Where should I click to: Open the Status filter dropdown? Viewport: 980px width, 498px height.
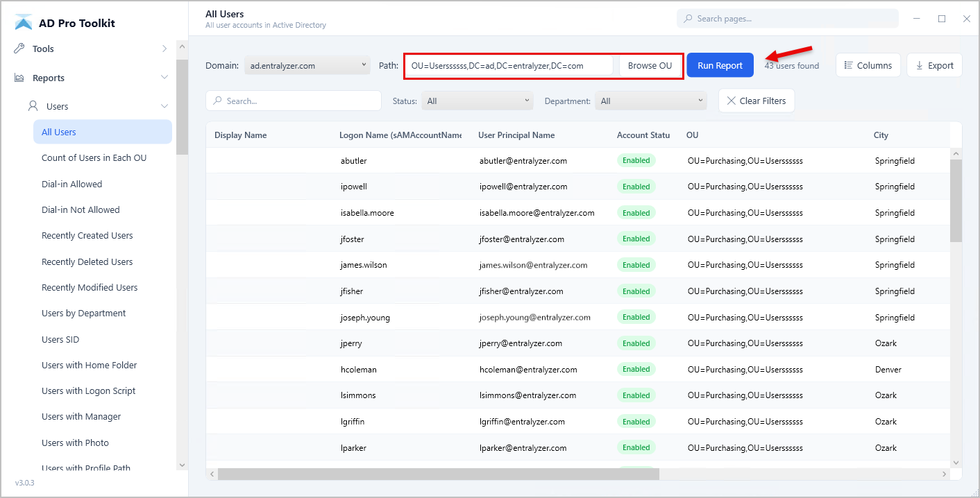pos(477,100)
